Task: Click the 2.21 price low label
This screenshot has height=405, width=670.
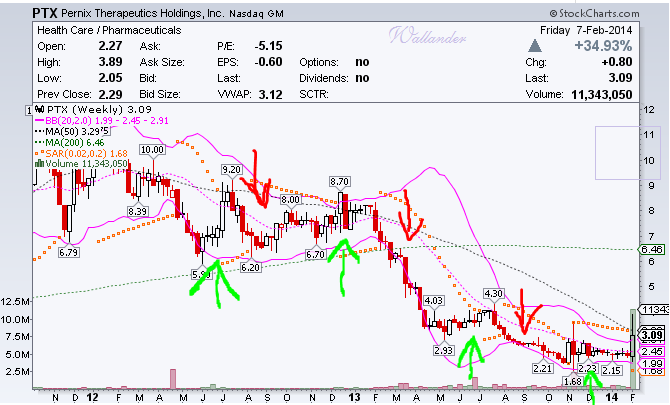Action: click(543, 368)
